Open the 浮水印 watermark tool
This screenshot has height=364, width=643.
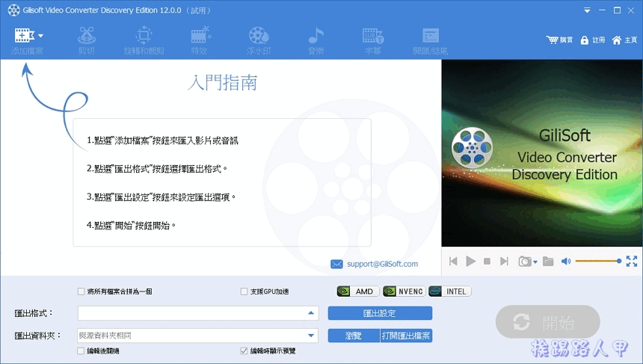click(x=259, y=41)
